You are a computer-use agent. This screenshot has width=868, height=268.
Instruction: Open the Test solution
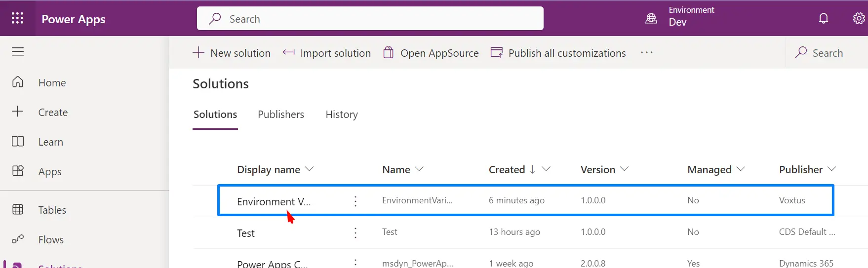[246, 233]
